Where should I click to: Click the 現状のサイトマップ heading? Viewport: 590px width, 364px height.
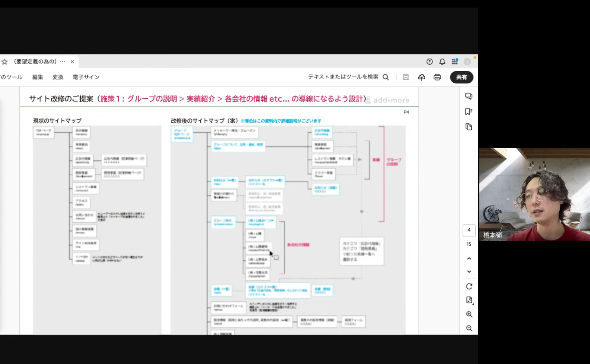(x=57, y=121)
